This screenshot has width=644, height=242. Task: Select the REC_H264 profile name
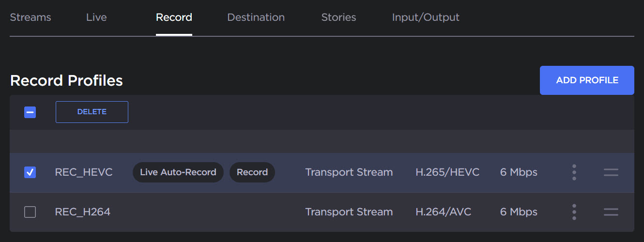(83, 212)
